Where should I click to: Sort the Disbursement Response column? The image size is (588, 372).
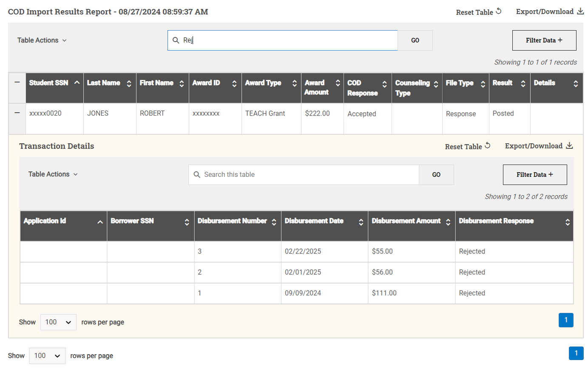click(568, 222)
